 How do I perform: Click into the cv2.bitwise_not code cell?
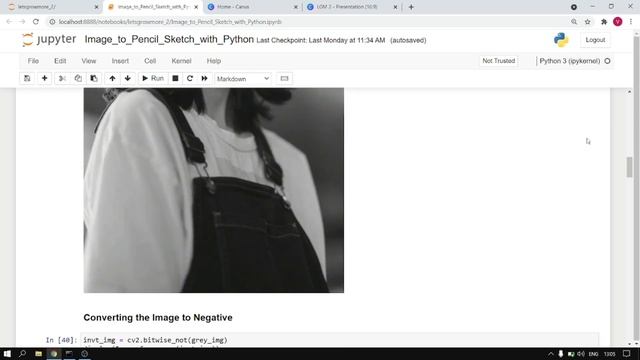340,340
